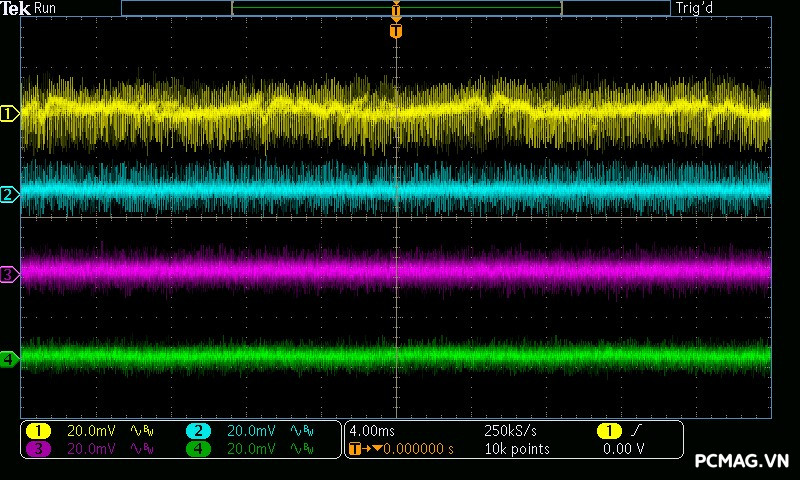Click the 250kS/s sample rate readout
Viewport: 800px width, 480px height.
tap(511, 430)
